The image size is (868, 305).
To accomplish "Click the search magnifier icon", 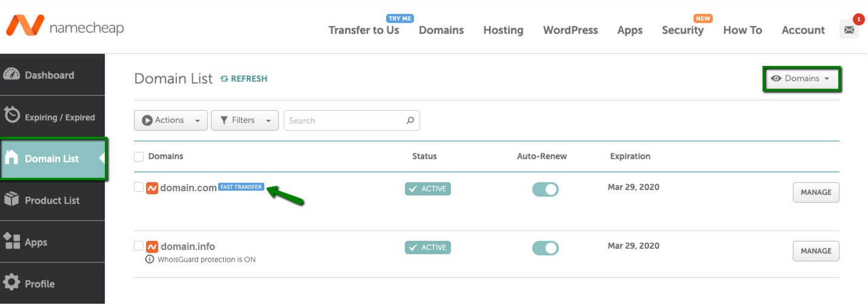I will tap(410, 120).
